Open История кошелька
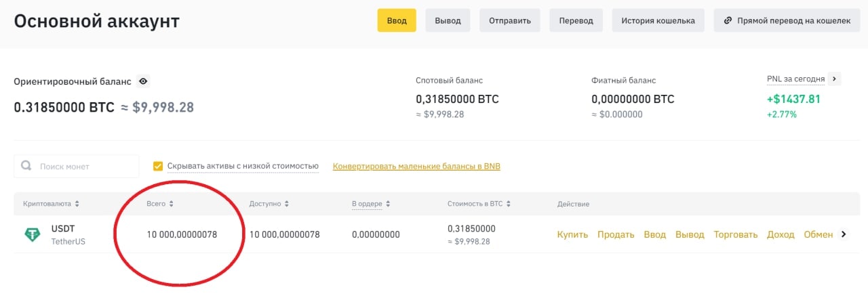Viewport: 868px width, 302px height. pos(658,20)
